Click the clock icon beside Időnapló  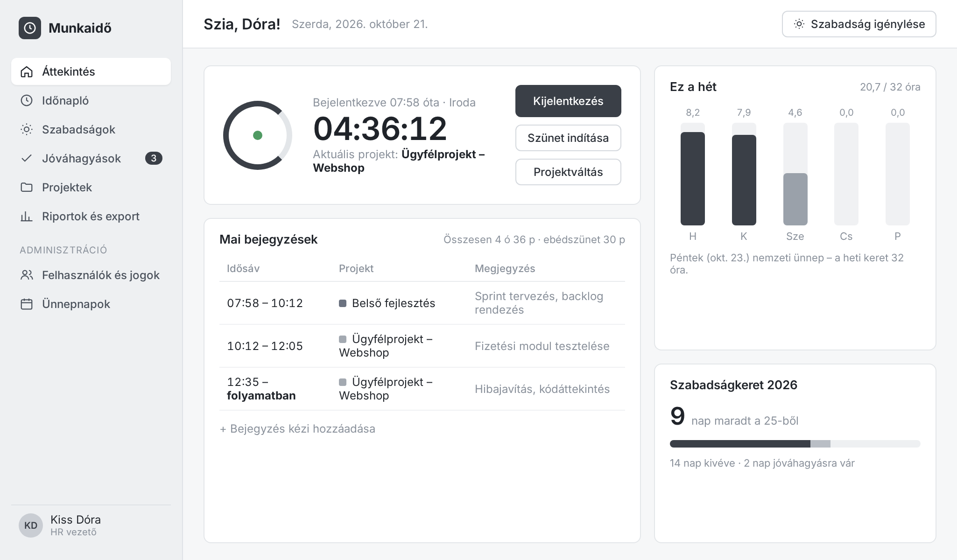click(27, 100)
